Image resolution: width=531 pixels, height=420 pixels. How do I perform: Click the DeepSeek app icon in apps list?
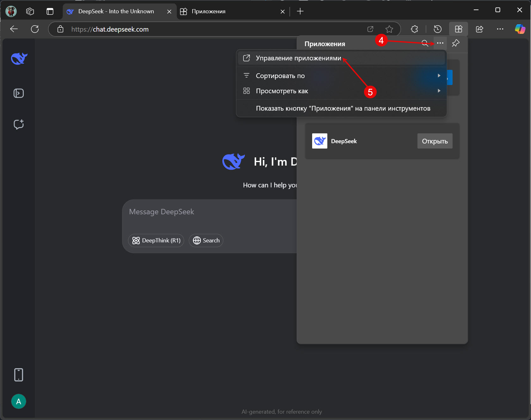tap(320, 141)
